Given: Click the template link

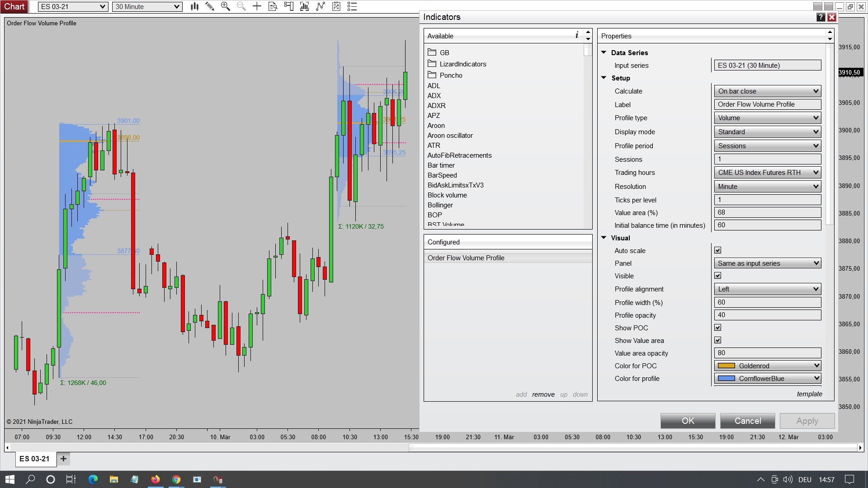Looking at the screenshot, I should coord(809,394).
